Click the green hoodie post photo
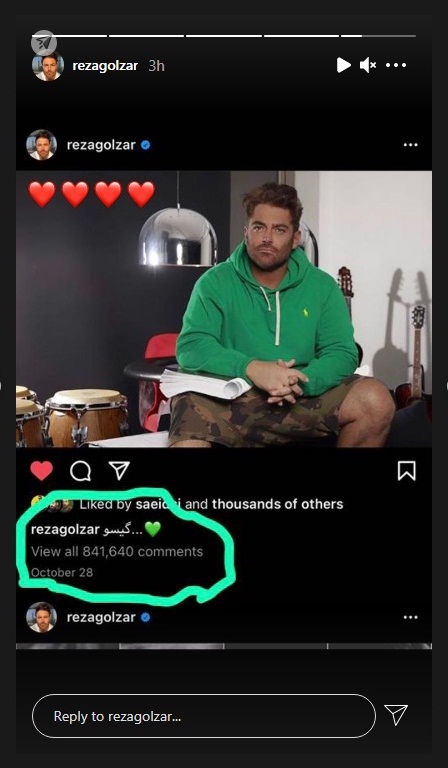 pos(224,309)
